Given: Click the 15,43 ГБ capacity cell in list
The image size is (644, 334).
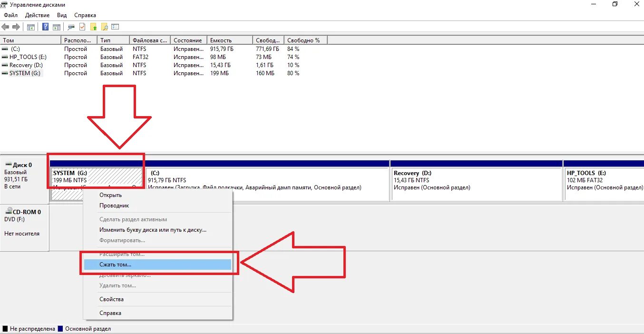Looking at the screenshot, I should (x=220, y=65).
